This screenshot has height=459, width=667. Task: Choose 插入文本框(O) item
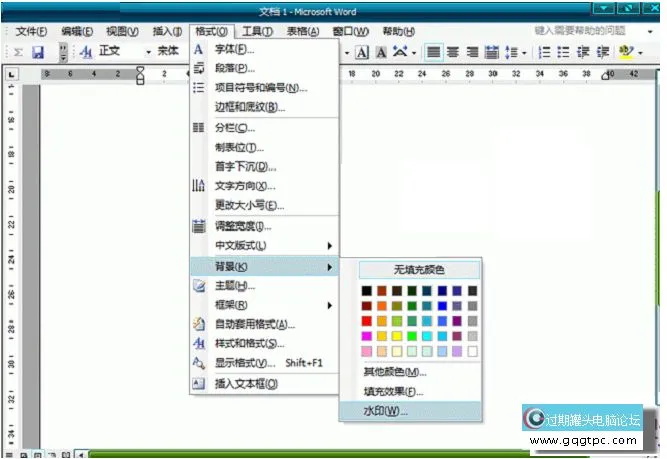pyautogui.click(x=264, y=384)
